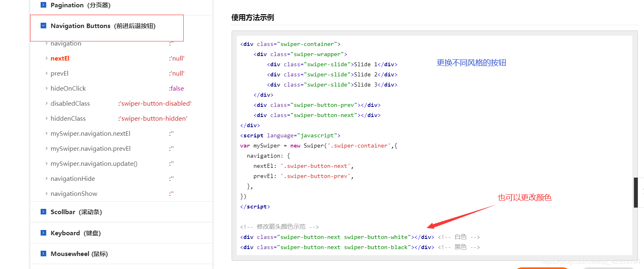This screenshot has height=269, width=644.
Task: Click the prevEl: '.swiper-button-prev' line
Action: coord(304,176)
